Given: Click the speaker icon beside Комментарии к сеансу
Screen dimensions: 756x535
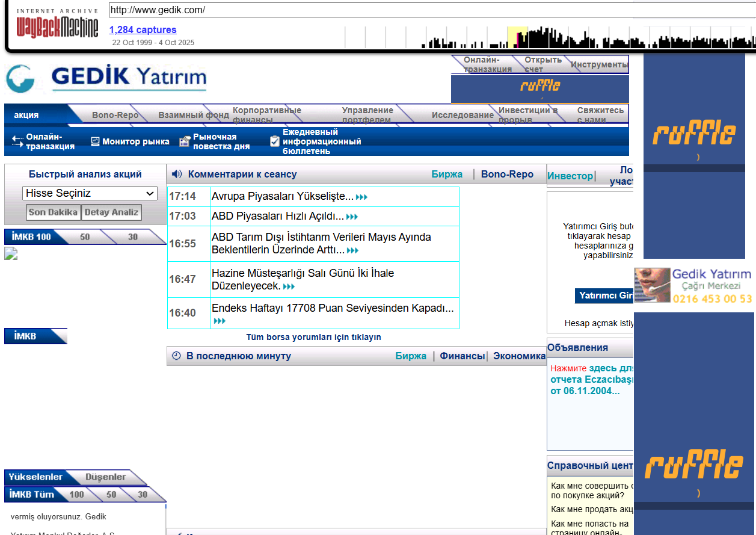Looking at the screenshot, I should (176, 173).
